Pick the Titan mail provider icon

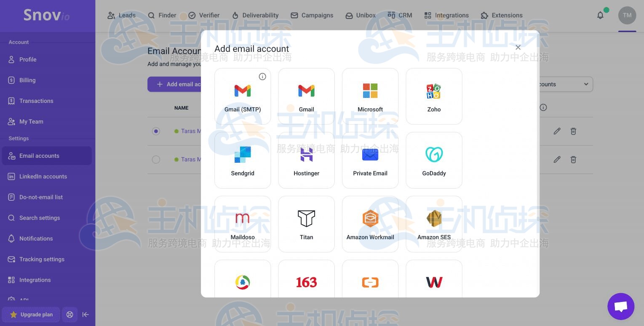point(306,224)
